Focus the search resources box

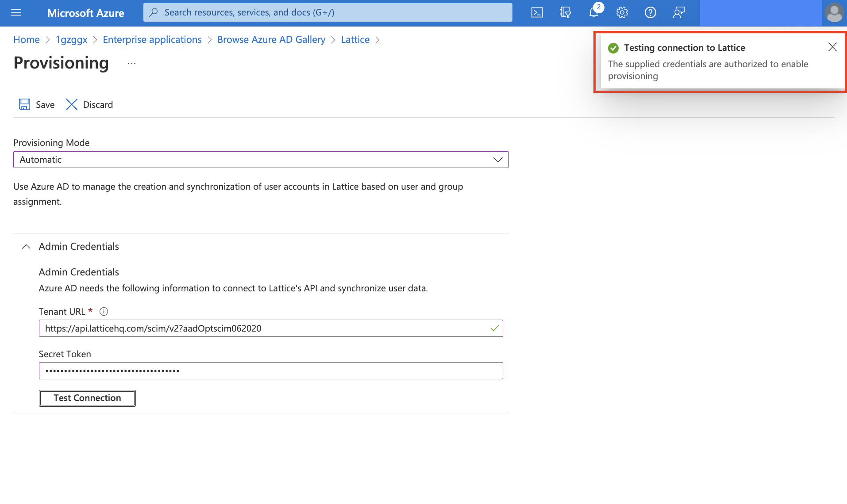(327, 12)
